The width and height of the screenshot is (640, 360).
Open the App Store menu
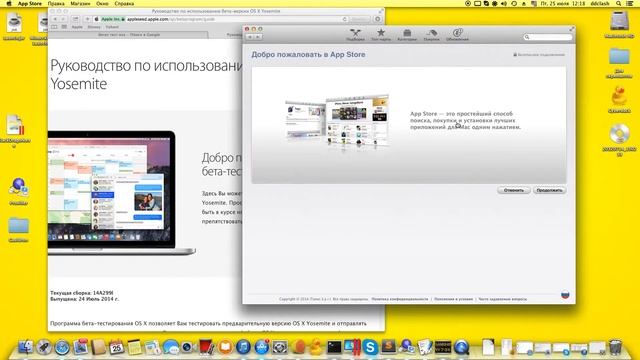point(29,3)
